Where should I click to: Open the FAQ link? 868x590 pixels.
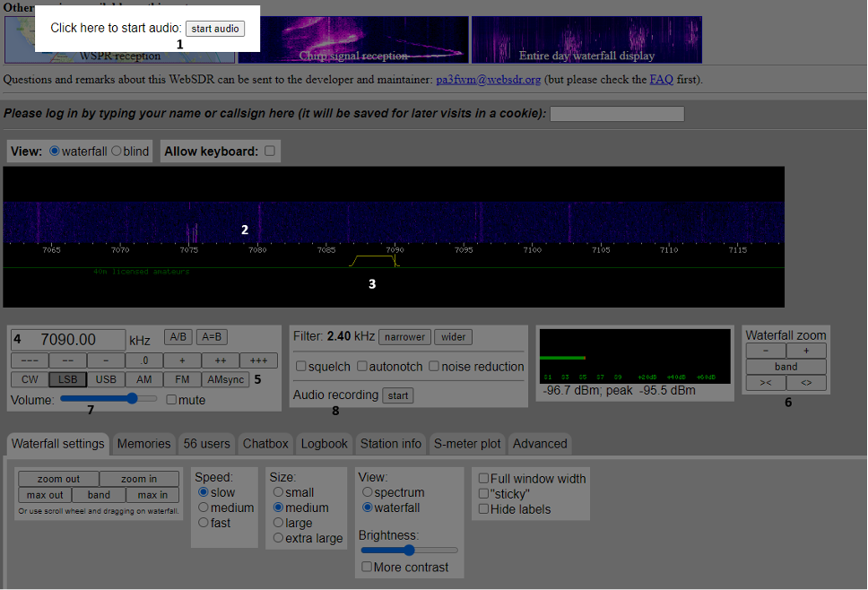pyautogui.click(x=661, y=79)
